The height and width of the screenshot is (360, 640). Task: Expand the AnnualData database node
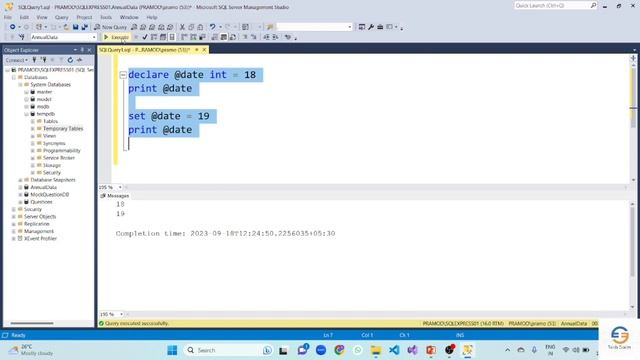(20, 187)
